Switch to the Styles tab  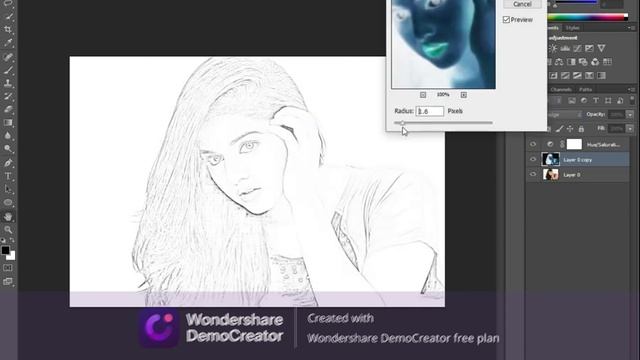pyautogui.click(x=572, y=28)
